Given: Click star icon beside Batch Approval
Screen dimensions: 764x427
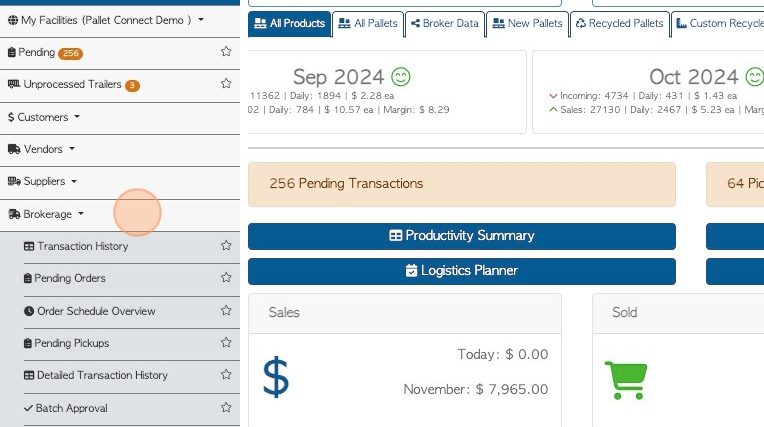Looking at the screenshot, I should click(x=226, y=408).
